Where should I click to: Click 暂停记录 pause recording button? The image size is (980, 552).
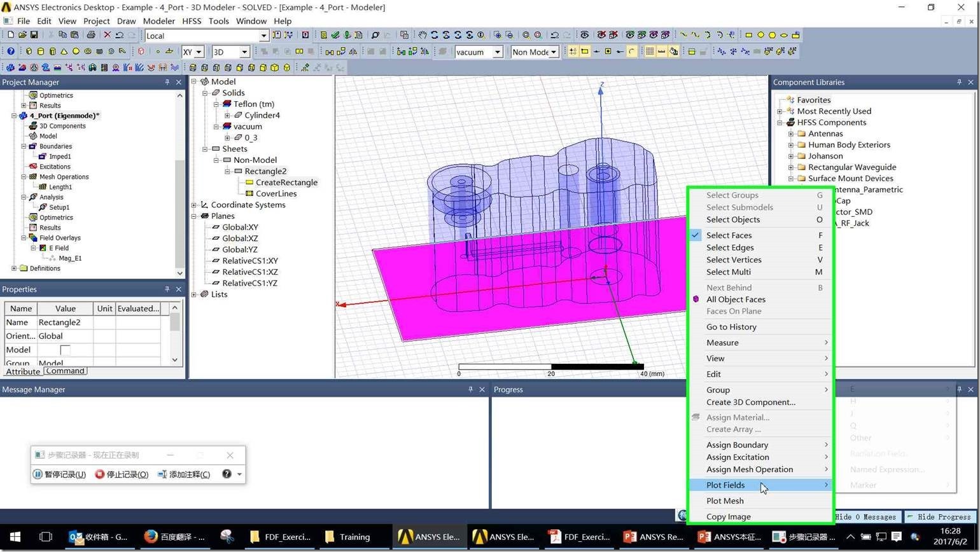point(59,474)
